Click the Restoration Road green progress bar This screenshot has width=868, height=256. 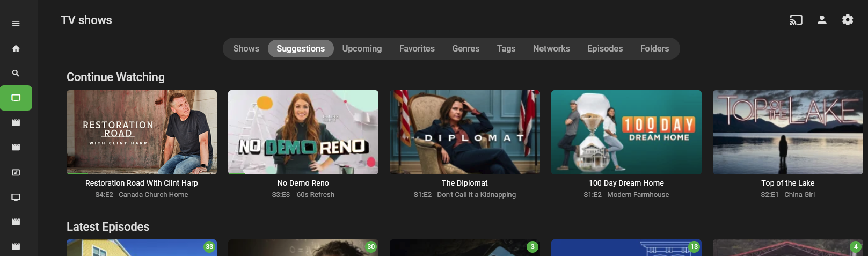77,173
